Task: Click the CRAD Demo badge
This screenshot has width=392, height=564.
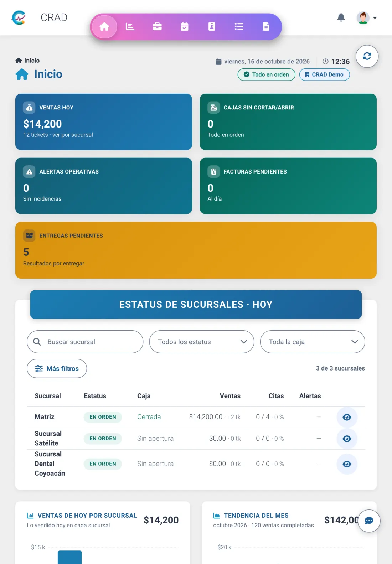Action: 324,74
